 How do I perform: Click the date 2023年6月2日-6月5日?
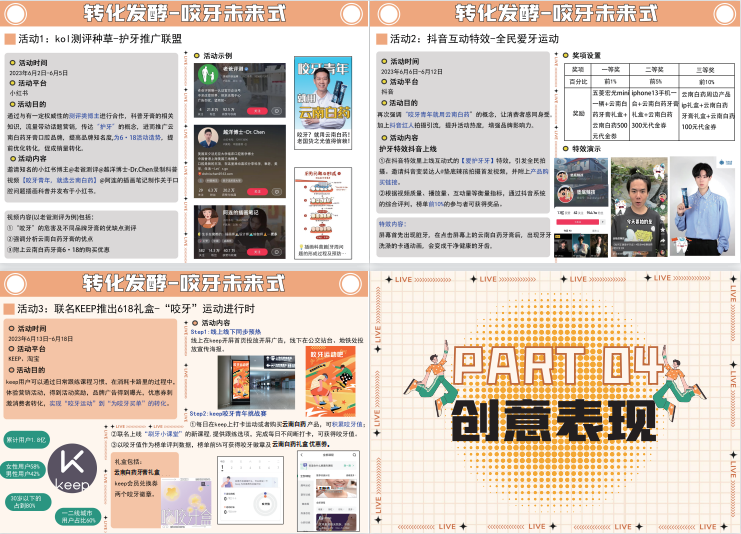coord(38,73)
